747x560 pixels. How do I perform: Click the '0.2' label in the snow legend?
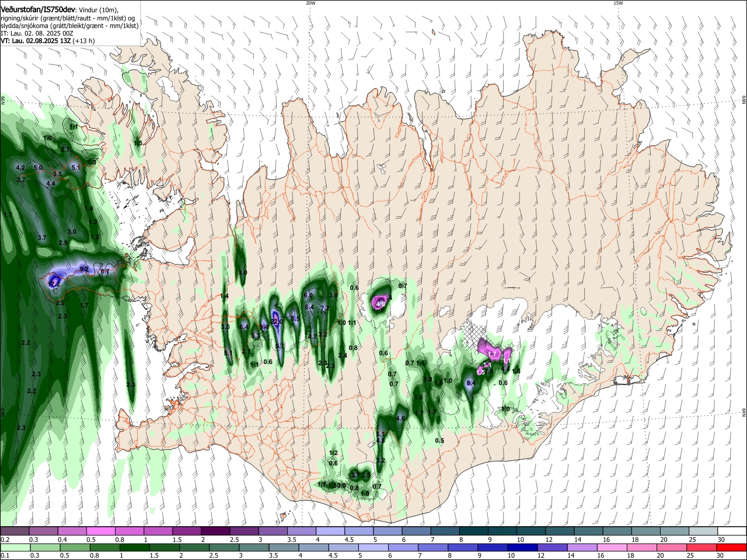(x=5, y=540)
